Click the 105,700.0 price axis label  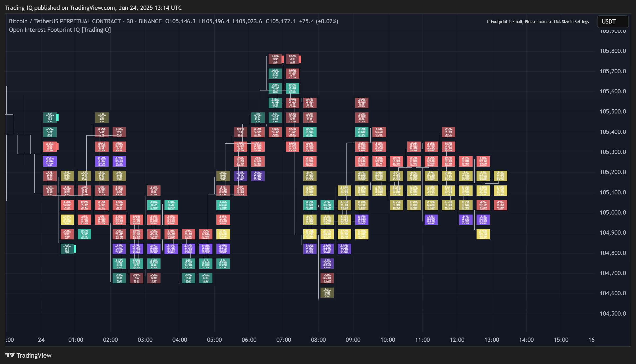613,71
